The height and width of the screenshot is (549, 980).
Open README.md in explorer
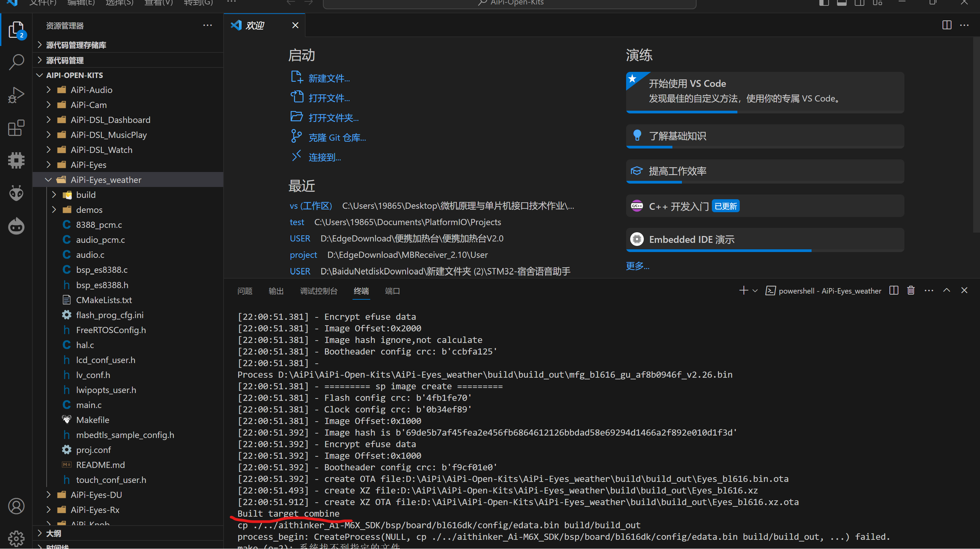pyautogui.click(x=128, y=465)
